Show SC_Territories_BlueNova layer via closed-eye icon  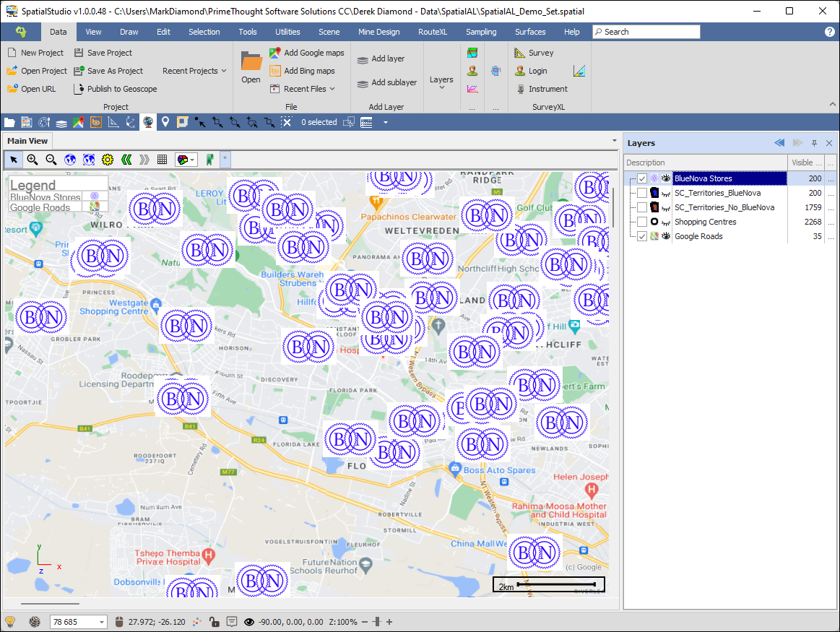pyautogui.click(x=665, y=193)
